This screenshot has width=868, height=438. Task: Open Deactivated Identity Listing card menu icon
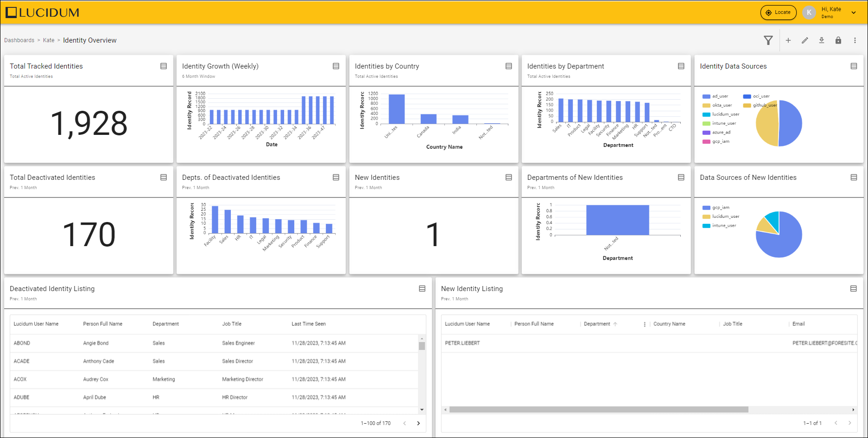422,289
